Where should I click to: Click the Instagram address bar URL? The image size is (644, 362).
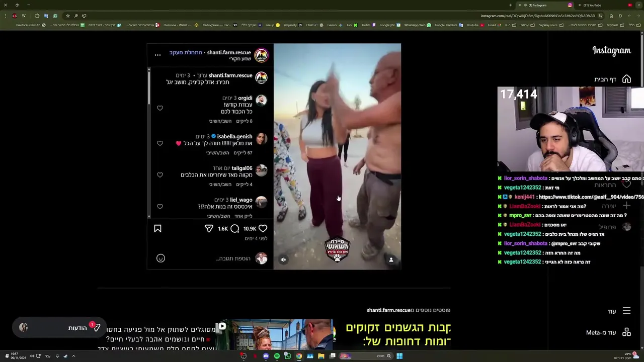click(x=537, y=16)
